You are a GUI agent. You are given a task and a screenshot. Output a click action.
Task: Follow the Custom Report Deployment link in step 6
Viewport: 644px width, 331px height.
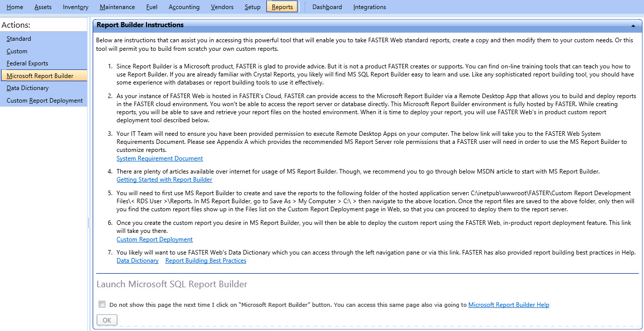point(155,239)
